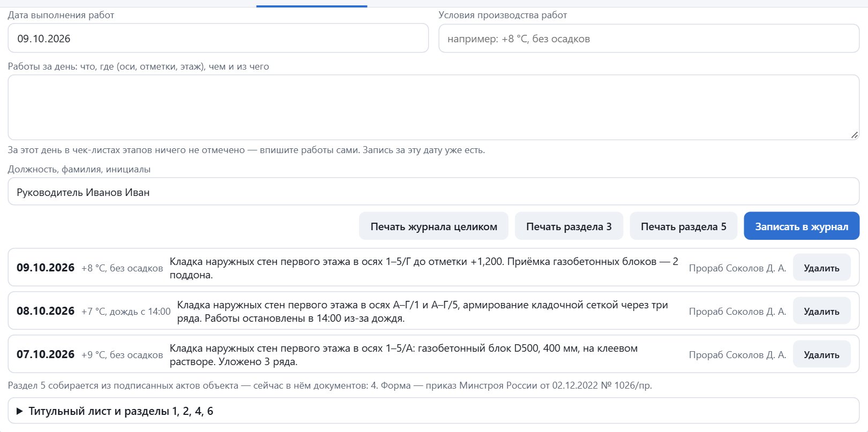Click 'Печать журнала целиком' button
Viewport: 868px width, 432px height.
coord(433,226)
